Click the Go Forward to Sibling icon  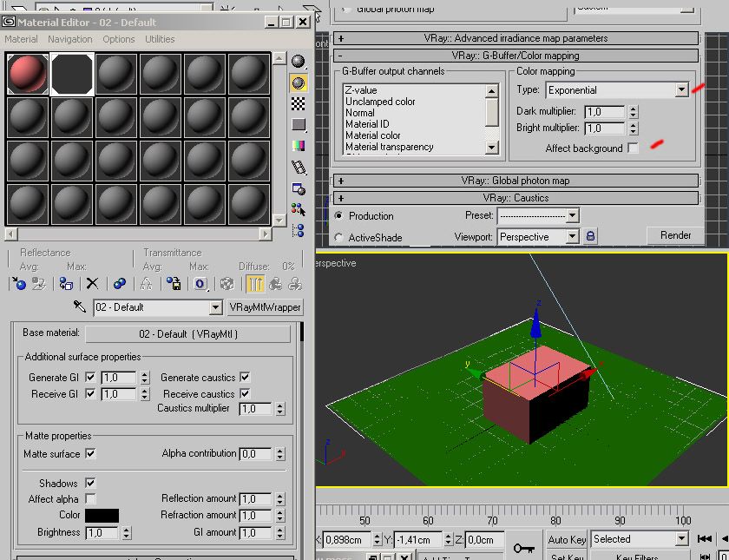(295, 284)
